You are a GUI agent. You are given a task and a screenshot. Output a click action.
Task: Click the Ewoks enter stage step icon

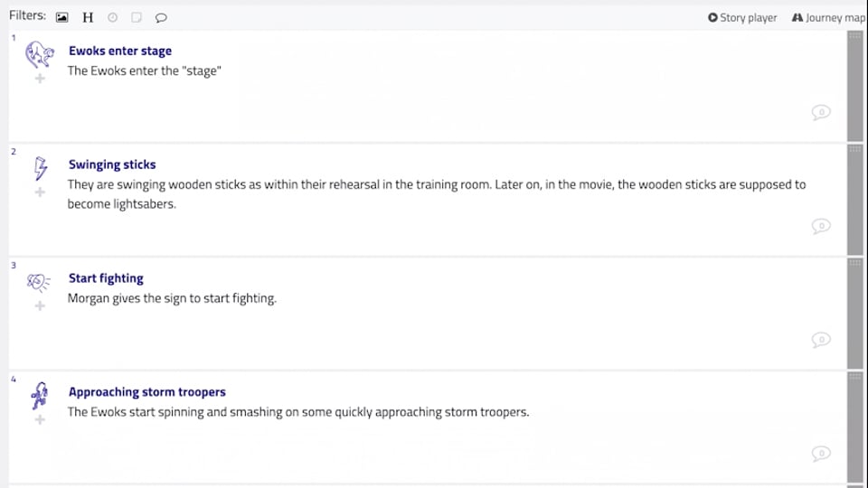click(39, 54)
